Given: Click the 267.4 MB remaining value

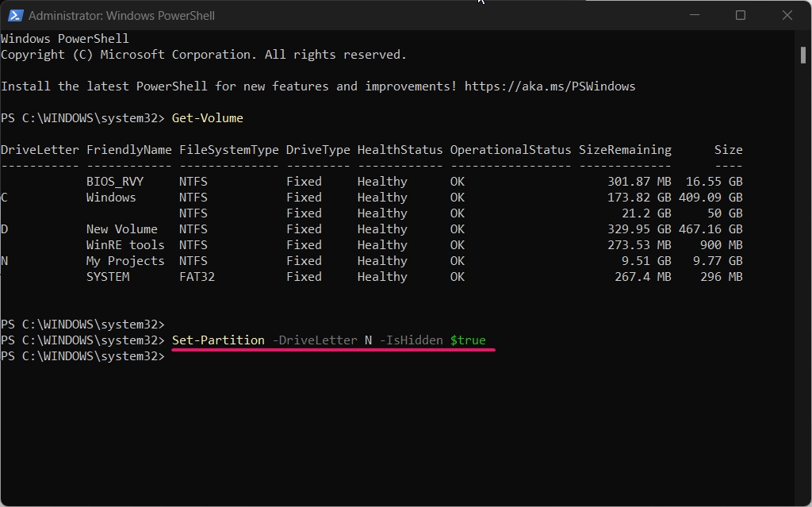Looking at the screenshot, I should (x=642, y=277).
